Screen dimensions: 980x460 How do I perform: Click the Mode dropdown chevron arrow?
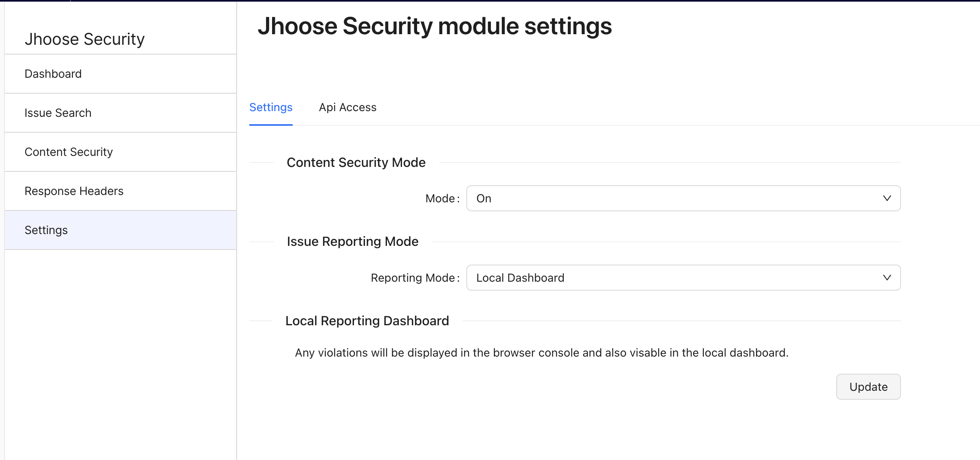coord(887,198)
